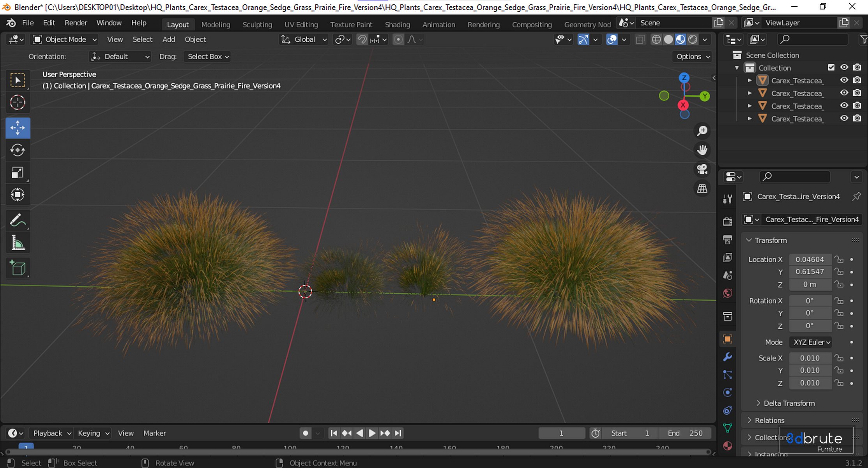The image size is (868, 468).
Task: Activate the Rotate tool
Action: 18,150
